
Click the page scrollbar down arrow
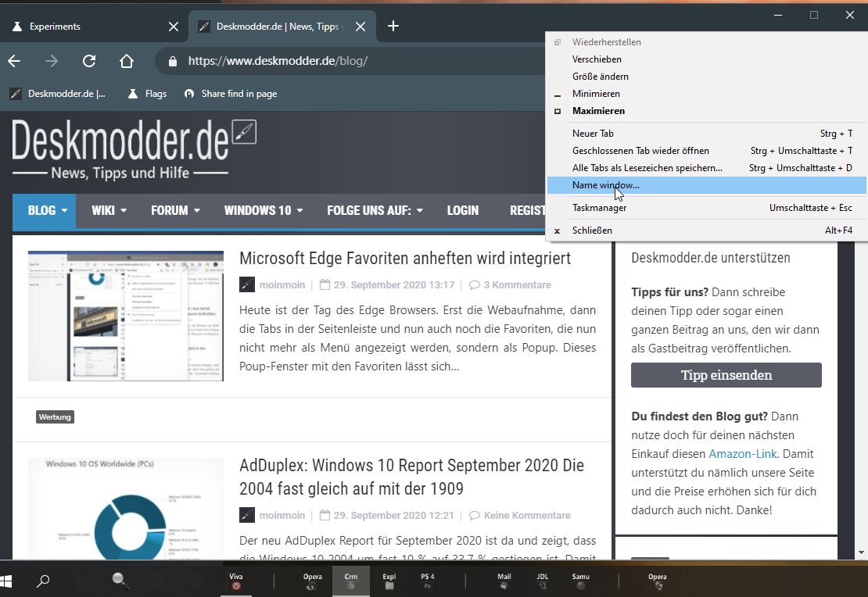[x=861, y=552]
